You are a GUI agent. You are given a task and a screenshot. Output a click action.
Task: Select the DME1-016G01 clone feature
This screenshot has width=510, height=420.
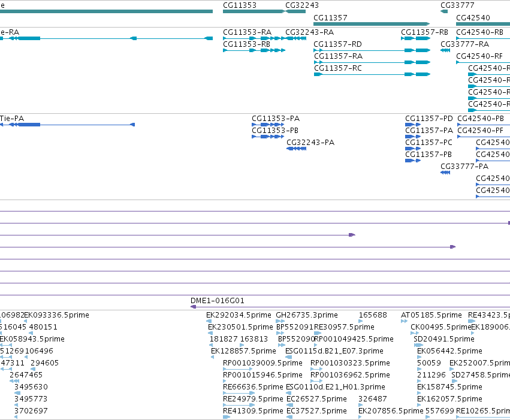pos(218,301)
